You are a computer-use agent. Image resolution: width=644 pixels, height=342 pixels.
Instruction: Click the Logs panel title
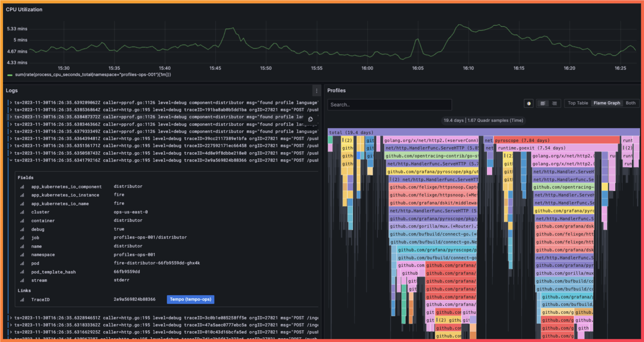12,90
